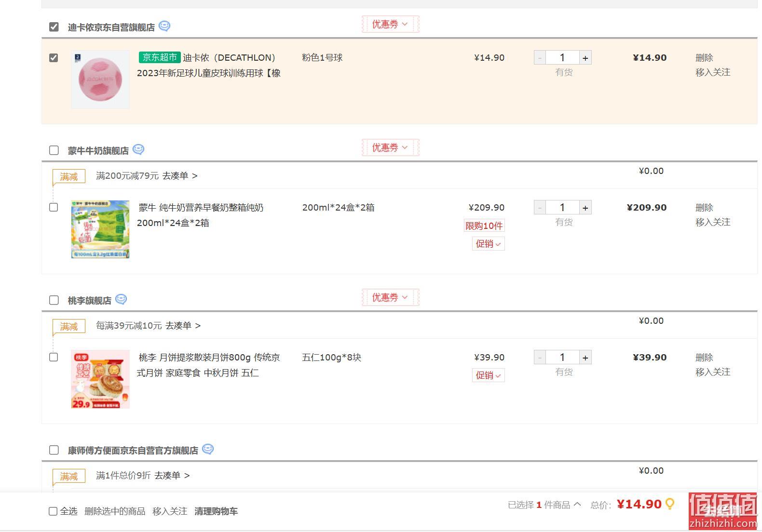Click 移入关注 in bottom bar
762x532 pixels.
(x=170, y=511)
